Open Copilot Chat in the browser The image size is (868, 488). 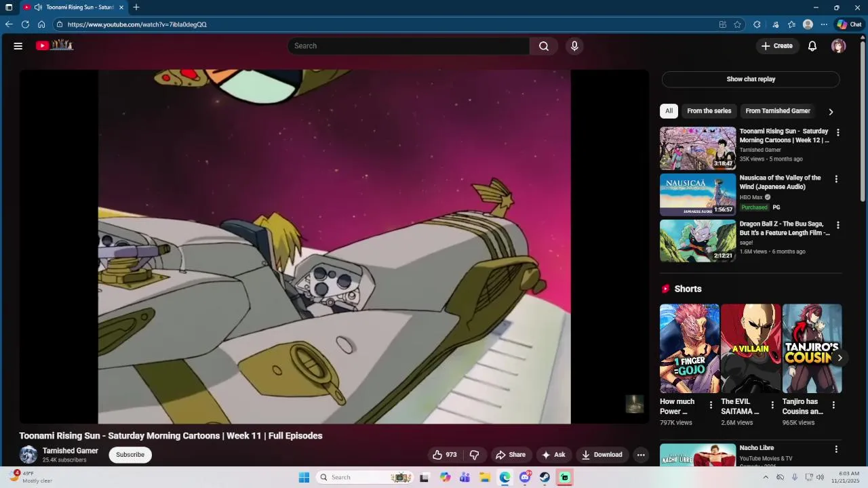coord(849,24)
